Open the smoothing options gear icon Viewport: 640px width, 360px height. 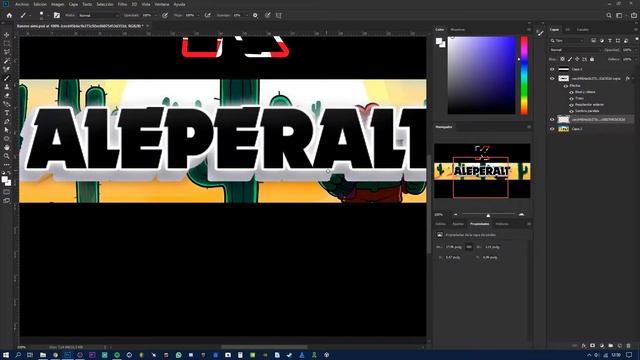click(255, 16)
